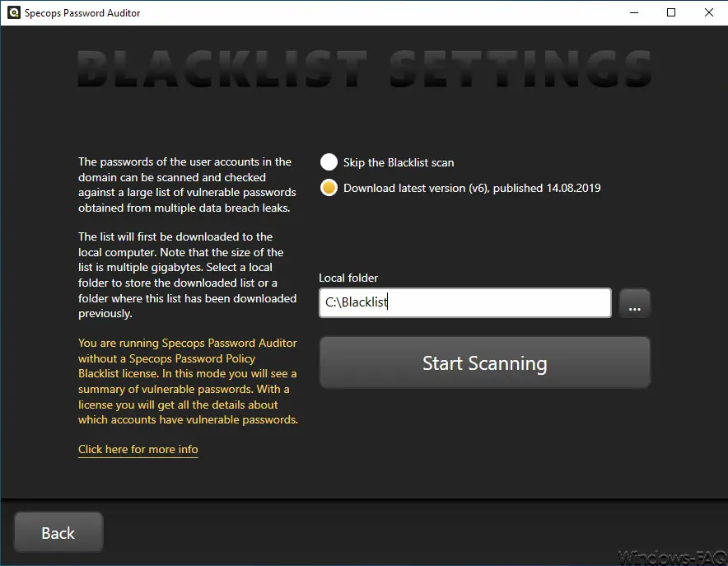
Task: Go back with the Back button
Action: tap(58, 532)
